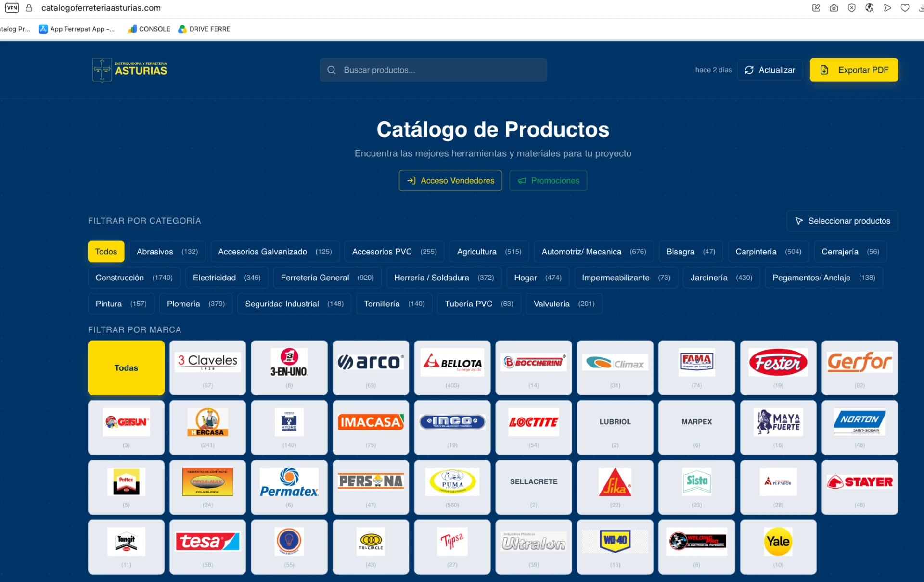Filter by Stayer brand

(x=860, y=487)
